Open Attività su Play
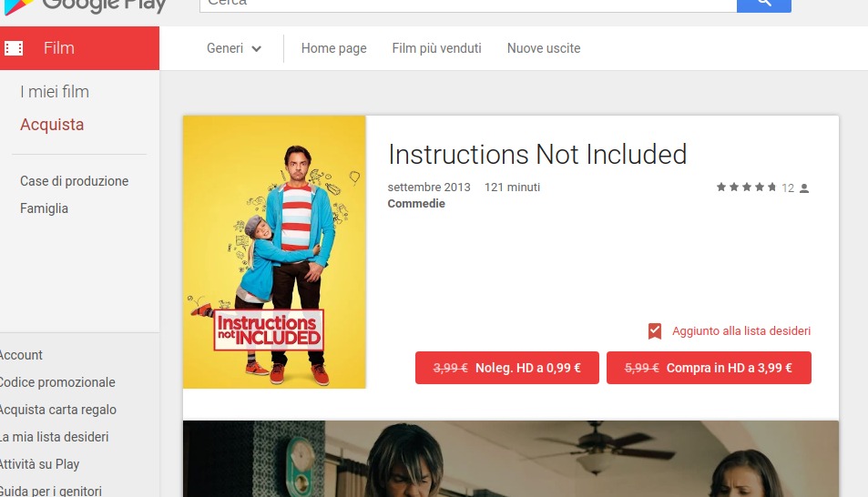The height and width of the screenshot is (497, 868). click(40, 464)
